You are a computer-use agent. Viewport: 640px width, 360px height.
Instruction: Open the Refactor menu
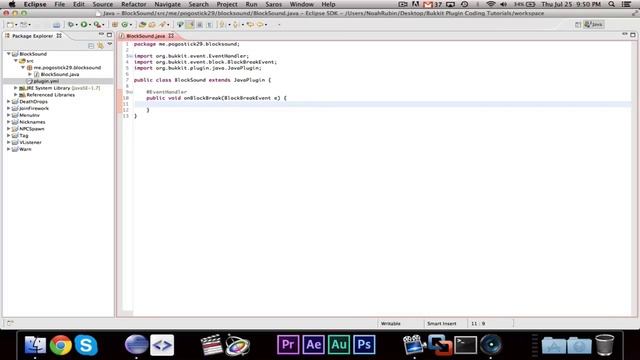click(133, 4)
